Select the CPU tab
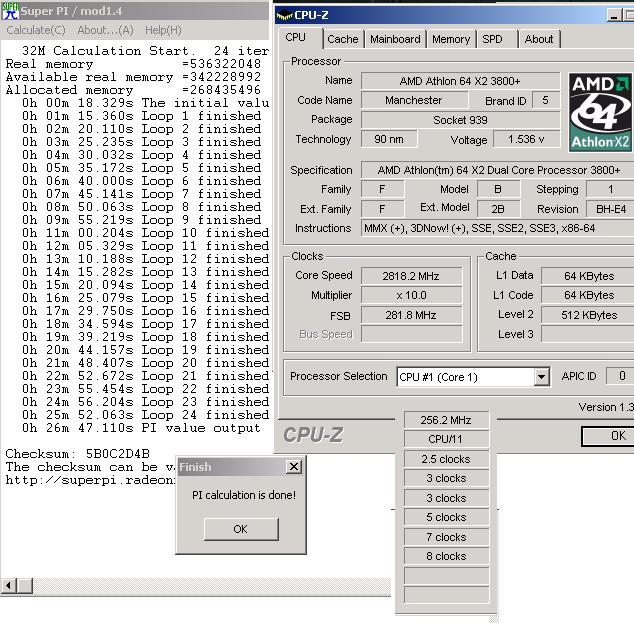The width and height of the screenshot is (634, 623). [297, 38]
